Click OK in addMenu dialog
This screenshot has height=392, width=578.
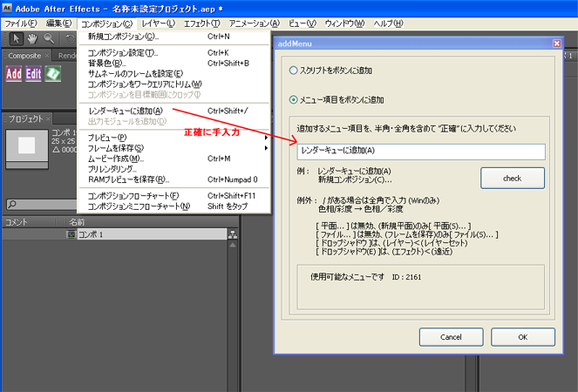[x=523, y=337]
